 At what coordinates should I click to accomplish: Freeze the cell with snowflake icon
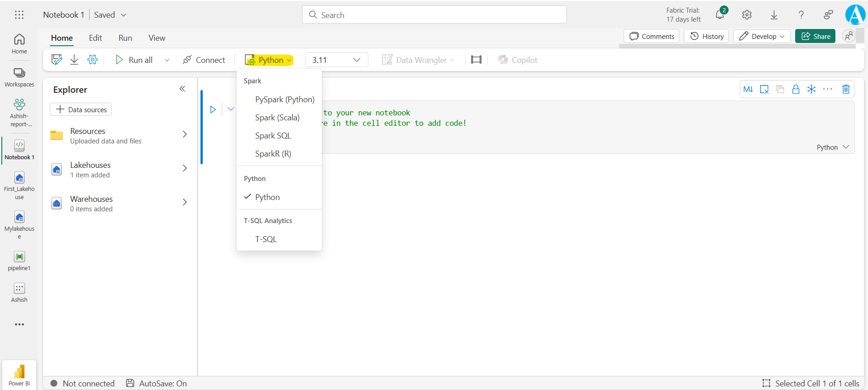811,89
